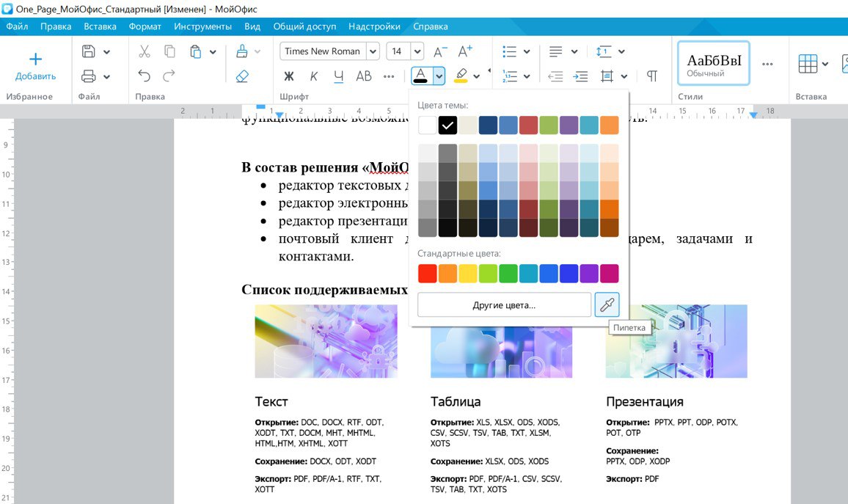Click the Другие цвета... button
Viewport: 848px width, 504px height.
(x=504, y=304)
